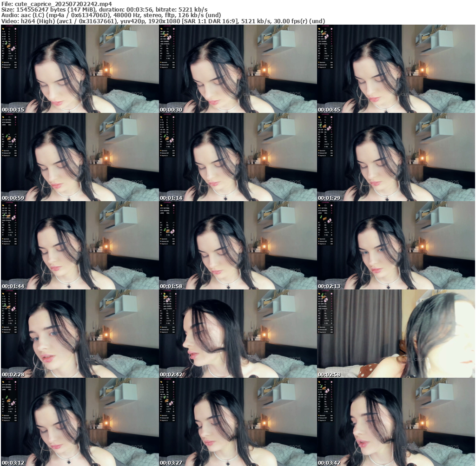Click the Audio aac codec info line
Image resolution: width=476 pixels, height=466 pixels.
tap(111, 15)
